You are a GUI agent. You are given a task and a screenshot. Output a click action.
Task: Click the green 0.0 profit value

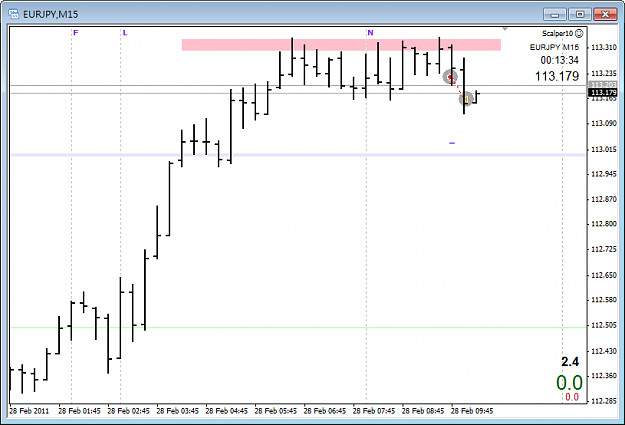click(569, 382)
